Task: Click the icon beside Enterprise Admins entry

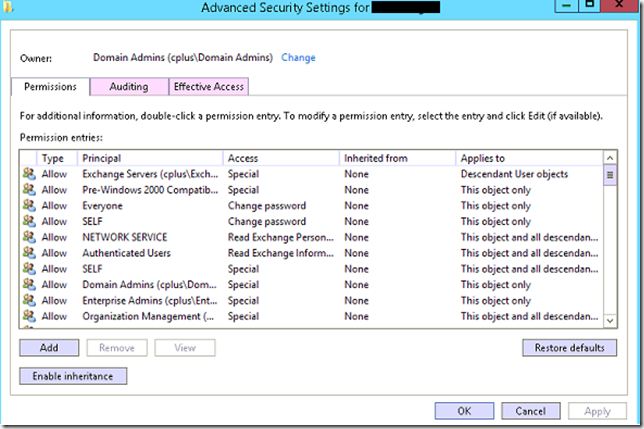Action: [29, 300]
